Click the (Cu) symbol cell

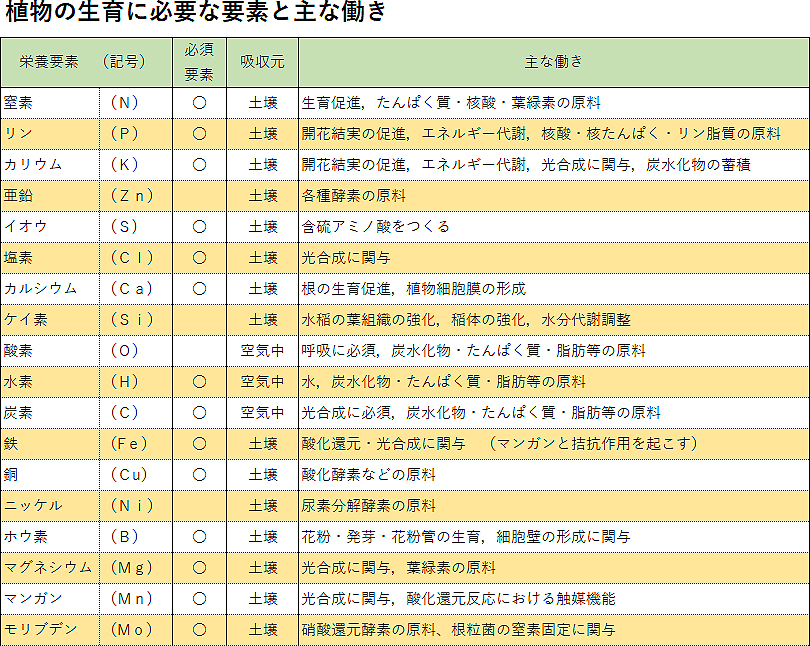136,475
